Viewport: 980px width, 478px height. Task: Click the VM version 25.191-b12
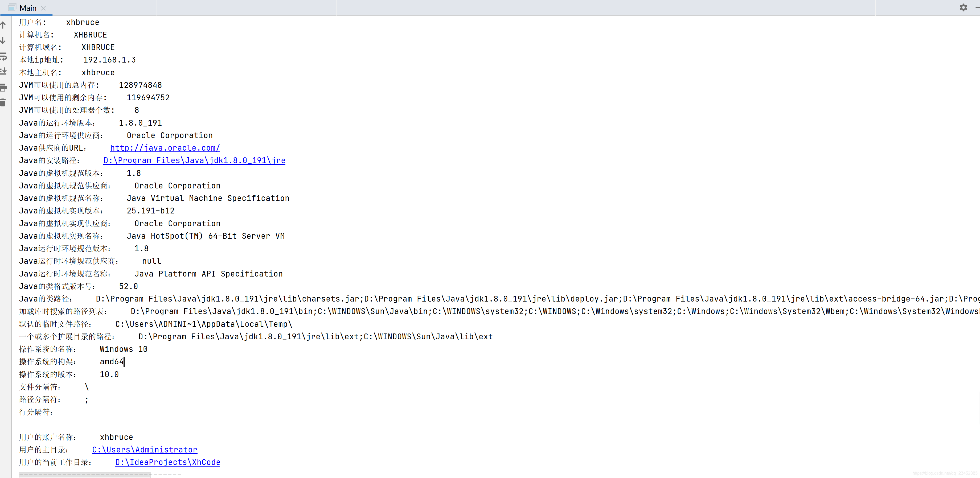[150, 211]
